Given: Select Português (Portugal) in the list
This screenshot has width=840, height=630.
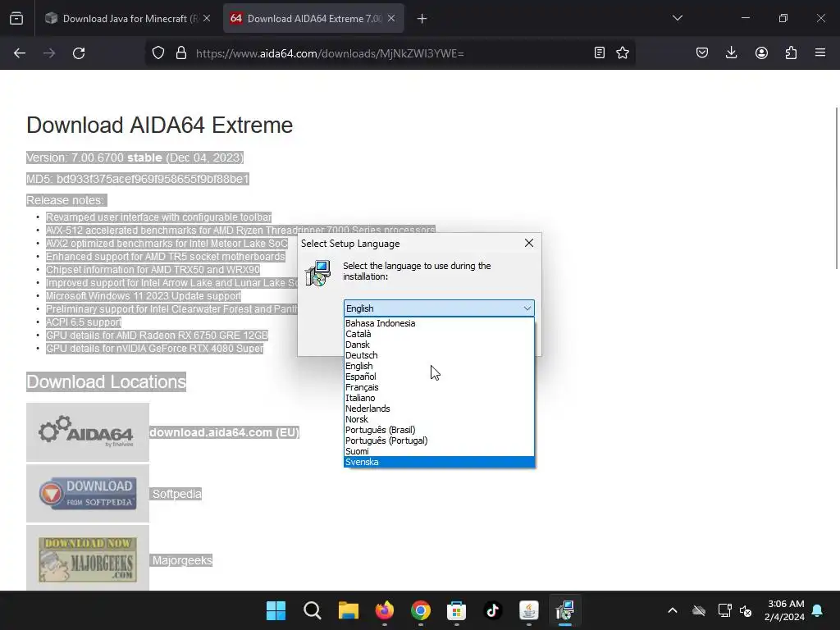Looking at the screenshot, I should pos(440,441).
